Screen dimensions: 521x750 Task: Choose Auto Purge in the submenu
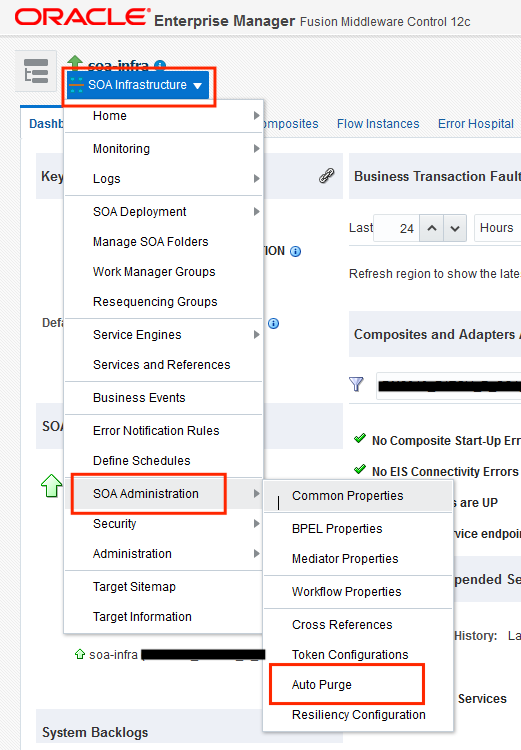[x=358, y=684]
